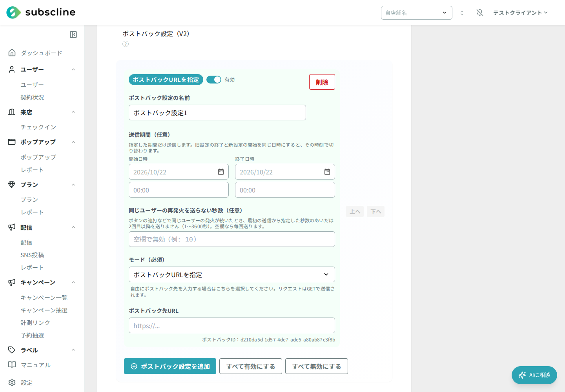The height and width of the screenshot is (392, 565).
Task: Collapse the sidebar with the panel icon
Action: coord(73,34)
